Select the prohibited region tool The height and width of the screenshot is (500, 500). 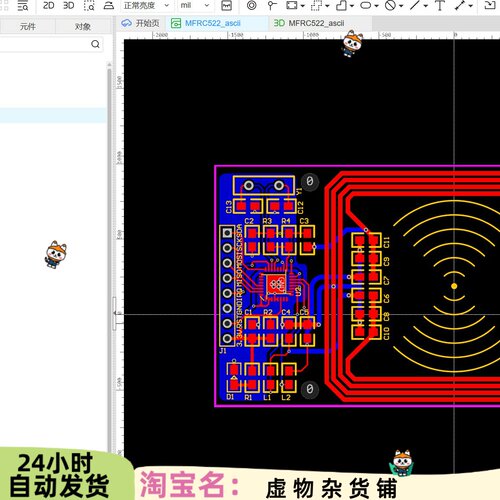point(390,5)
